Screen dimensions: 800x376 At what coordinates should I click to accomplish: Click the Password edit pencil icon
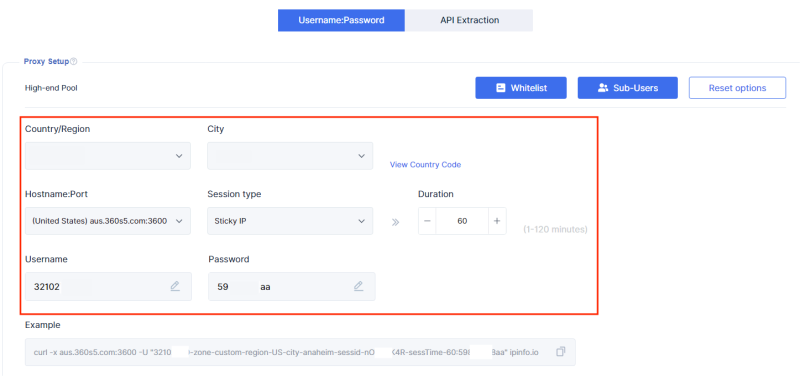point(358,286)
